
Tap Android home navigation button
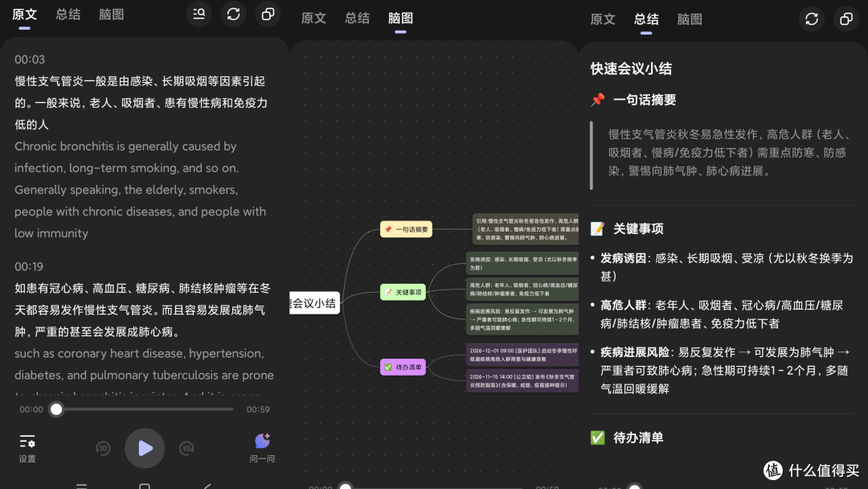pos(145,486)
